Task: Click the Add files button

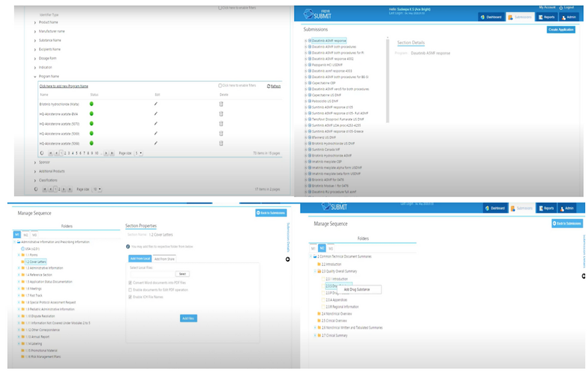Action: pos(188,318)
